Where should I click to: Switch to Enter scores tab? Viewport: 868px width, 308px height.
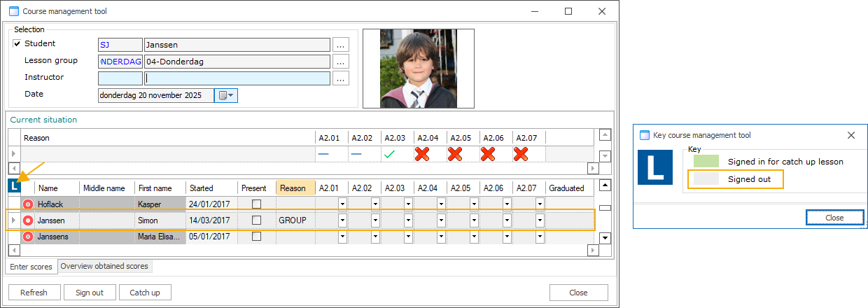tap(31, 267)
